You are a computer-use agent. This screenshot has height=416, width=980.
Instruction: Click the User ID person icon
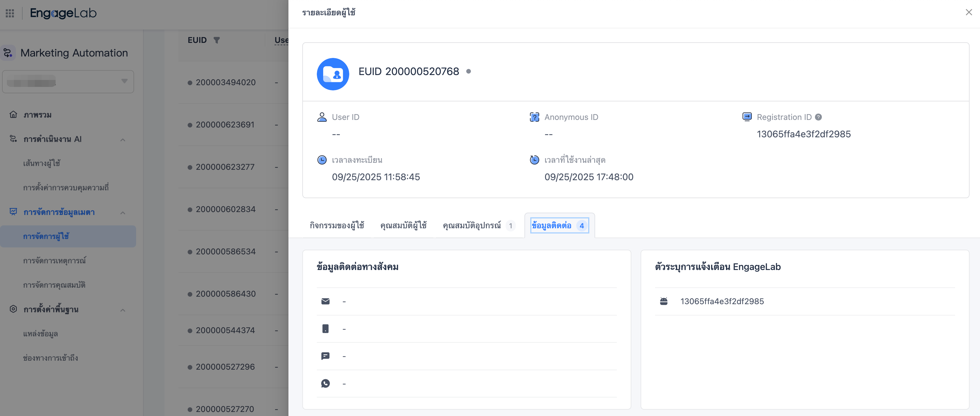tap(322, 117)
